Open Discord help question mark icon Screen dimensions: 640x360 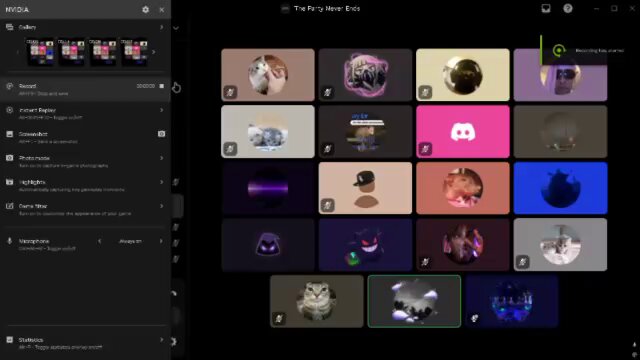pos(568,9)
